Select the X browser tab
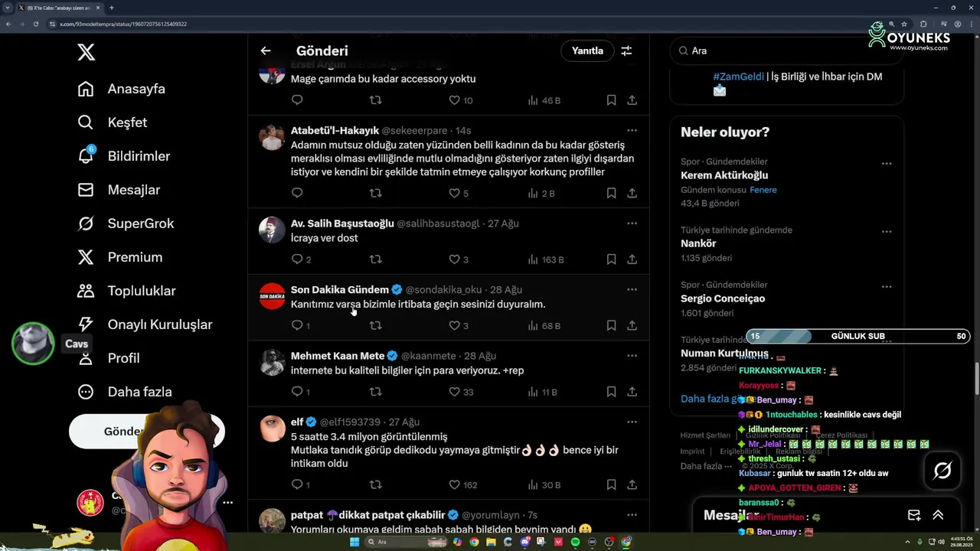The height and width of the screenshot is (551, 980). pos(59,8)
